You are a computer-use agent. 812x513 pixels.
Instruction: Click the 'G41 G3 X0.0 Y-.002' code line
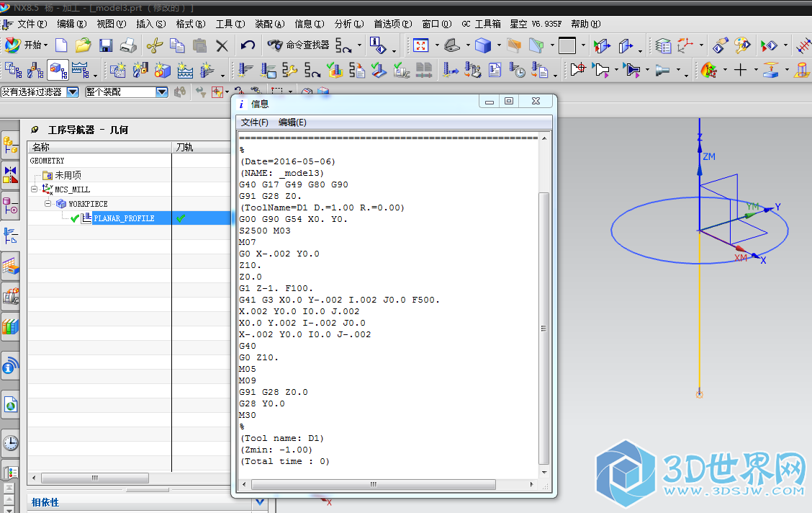click(x=339, y=300)
